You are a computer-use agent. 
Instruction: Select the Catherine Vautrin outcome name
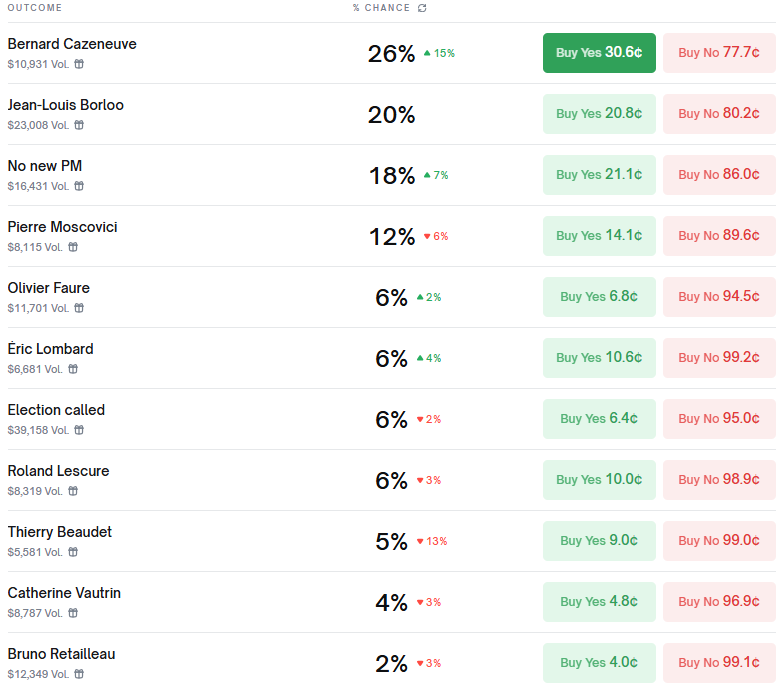tap(64, 593)
